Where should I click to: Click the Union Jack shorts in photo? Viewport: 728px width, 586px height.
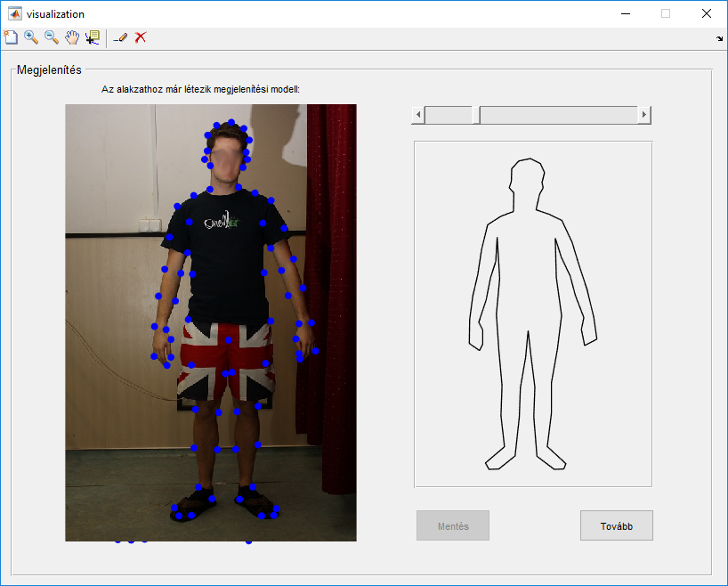(226, 361)
